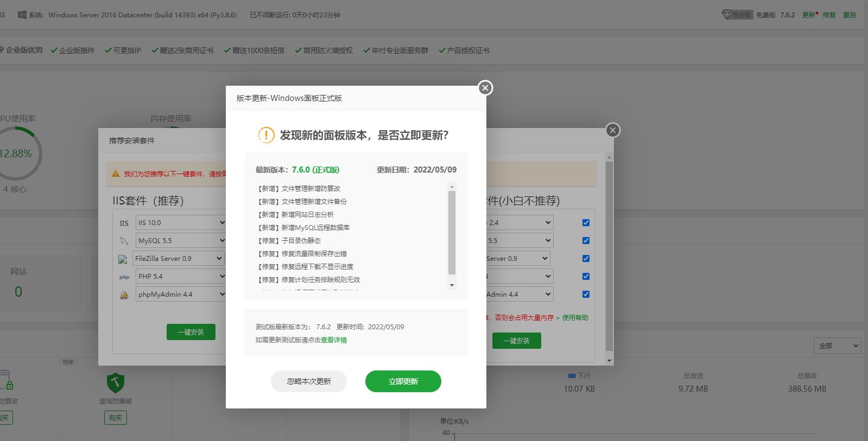The width and height of the screenshot is (868, 441).
Task: Click the 重启 link in the top bar
Action: [850, 15]
